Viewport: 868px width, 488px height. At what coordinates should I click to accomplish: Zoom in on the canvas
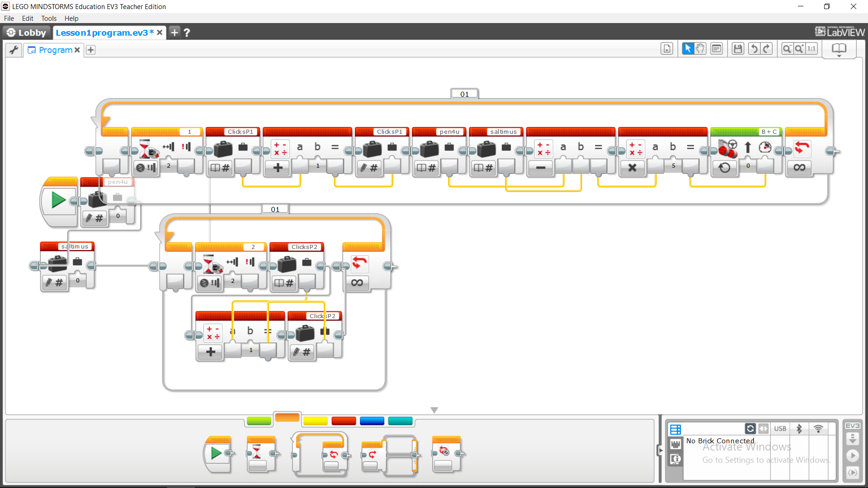coord(799,49)
